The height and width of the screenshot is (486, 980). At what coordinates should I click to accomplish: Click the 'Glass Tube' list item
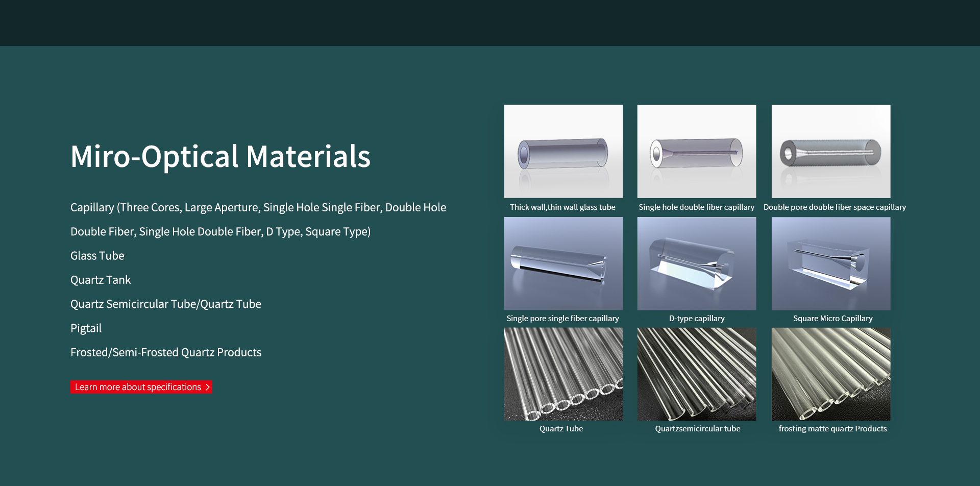point(97,256)
